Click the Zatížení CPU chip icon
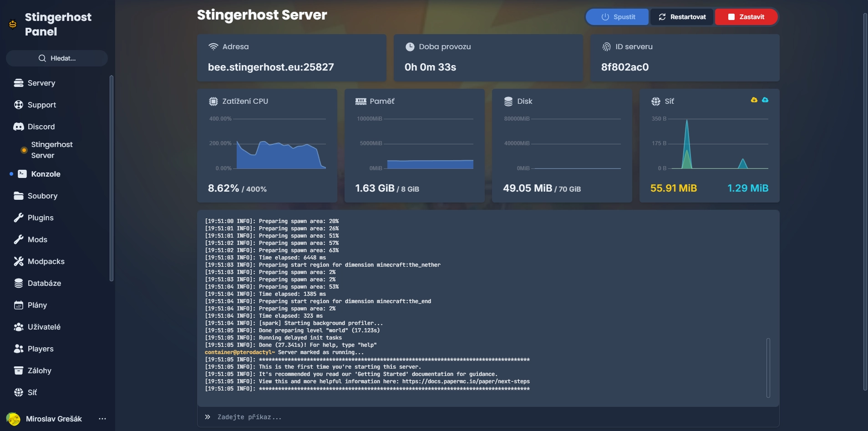The height and width of the screenshot is (431, 868). click(x=213, y=101)
